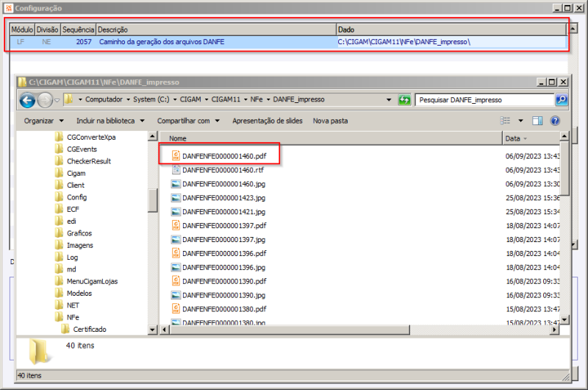Screen dimensions: 588x390
Task: Select the Cigam folder in tree
Action: pyautogui.click(x=70, y=173)
